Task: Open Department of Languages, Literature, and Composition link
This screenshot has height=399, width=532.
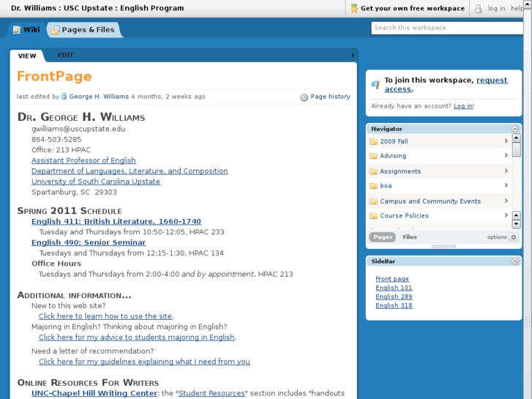Action: coord(130,171)
